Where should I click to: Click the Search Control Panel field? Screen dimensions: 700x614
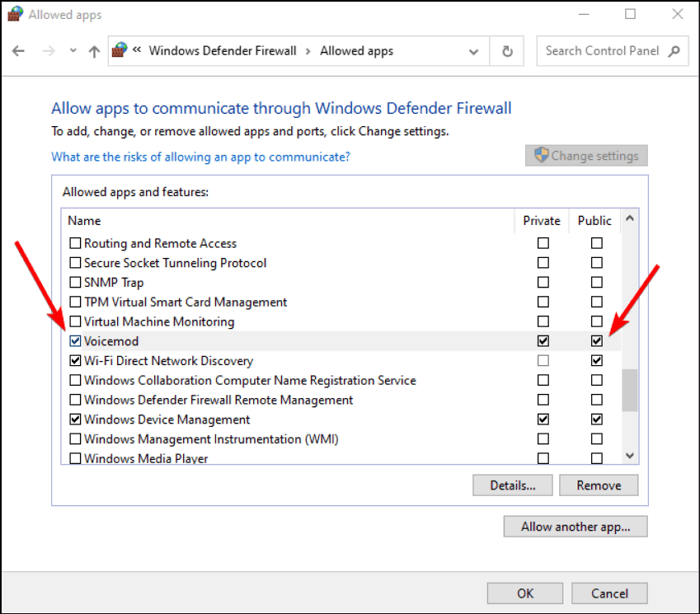tap(609, 51)
